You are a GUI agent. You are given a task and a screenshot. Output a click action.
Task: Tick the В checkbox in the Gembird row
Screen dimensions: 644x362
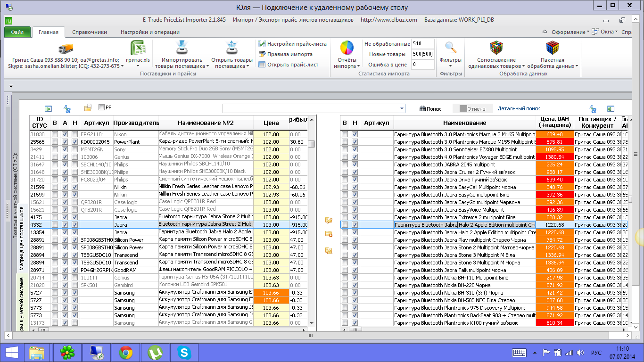pyautogui.click(x=55, y=285)
